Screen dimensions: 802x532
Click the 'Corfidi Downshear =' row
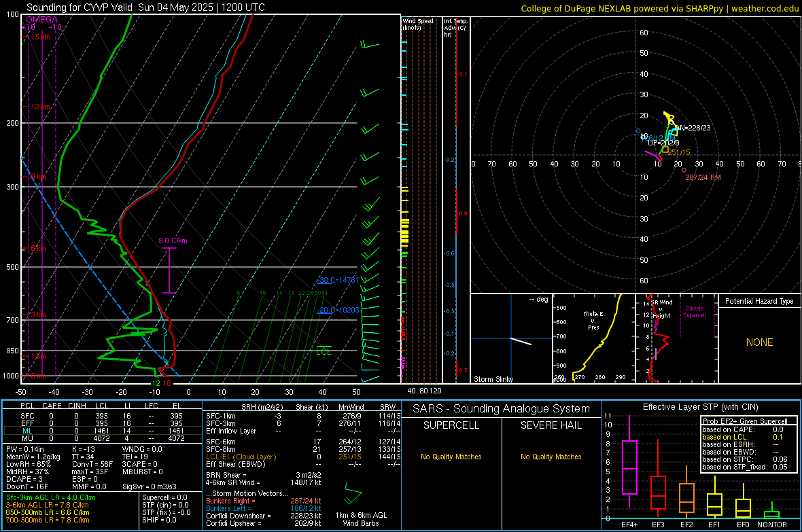point(264,516)
